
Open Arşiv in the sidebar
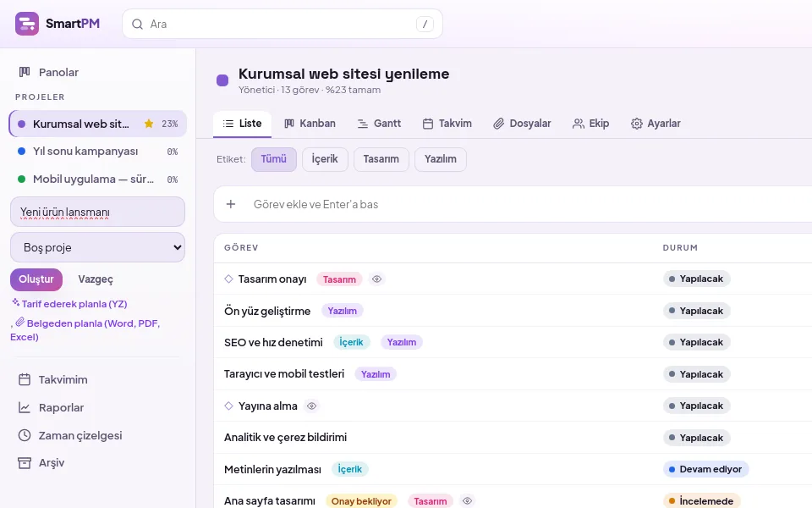(41, 463)
